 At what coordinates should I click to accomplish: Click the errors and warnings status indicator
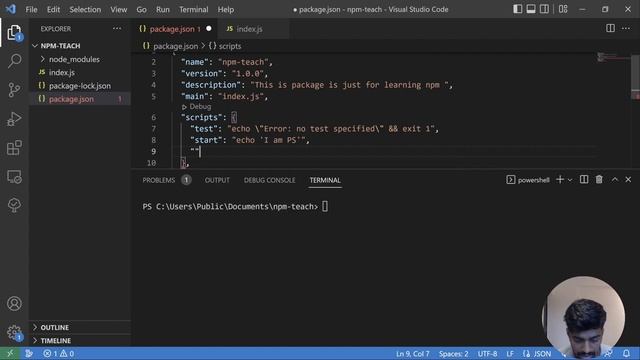point(59,353)
